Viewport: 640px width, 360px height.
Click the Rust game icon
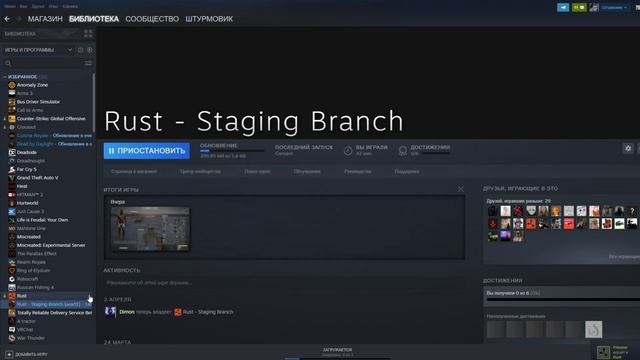(12, 296)
